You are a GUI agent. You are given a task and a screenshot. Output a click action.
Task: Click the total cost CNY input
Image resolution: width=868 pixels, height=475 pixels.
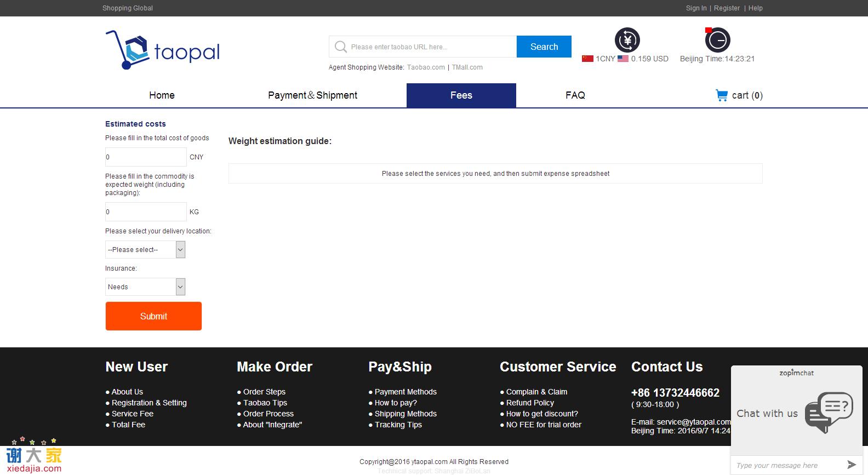[146, 157]
